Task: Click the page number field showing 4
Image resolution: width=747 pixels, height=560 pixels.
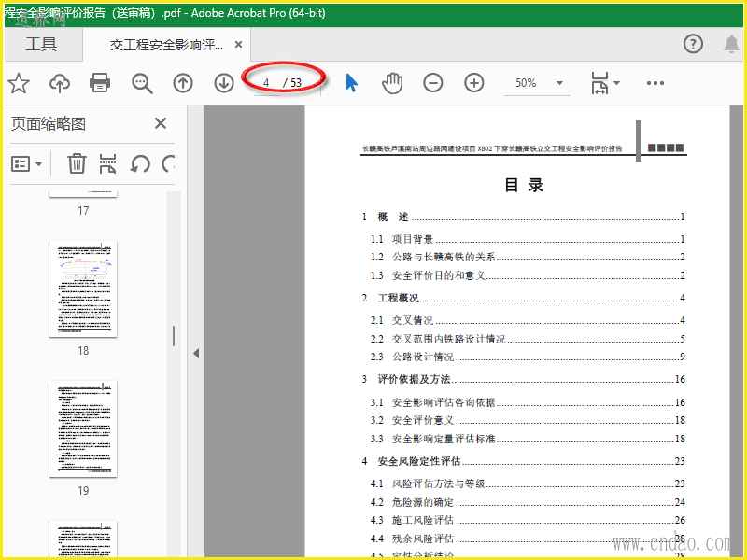Action: [x=266, y=83]
